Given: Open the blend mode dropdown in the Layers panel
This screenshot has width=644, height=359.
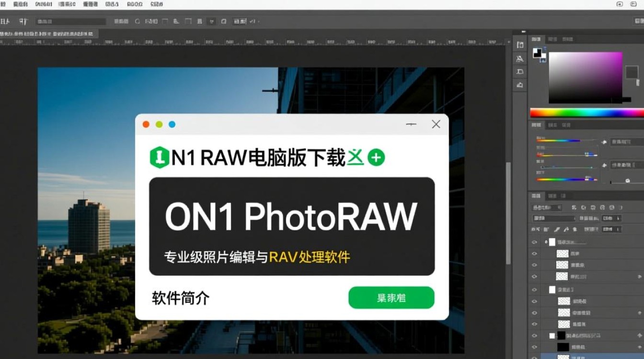Looking at the screenshot, I should 554,218.
